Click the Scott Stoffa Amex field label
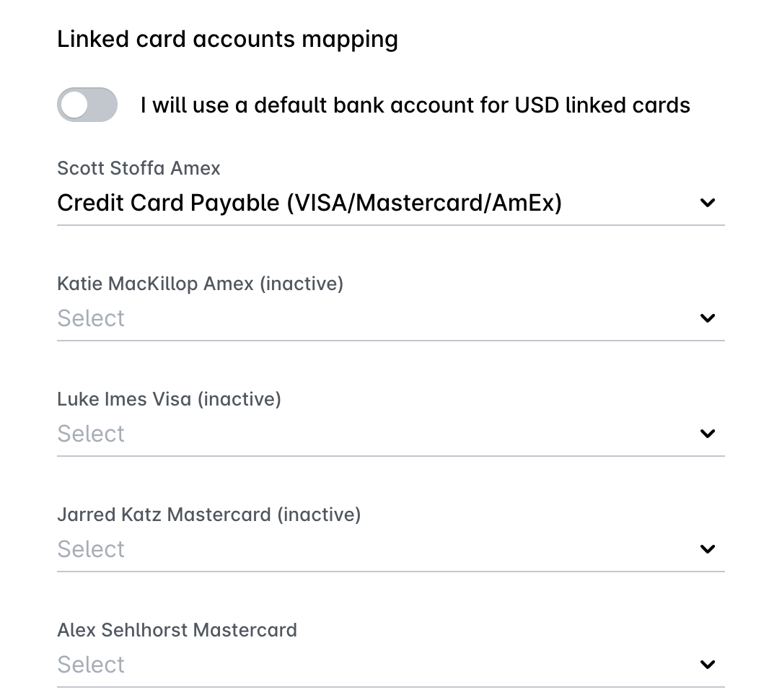This screenshot has height=700, width=769. click(x=139, y=168)
